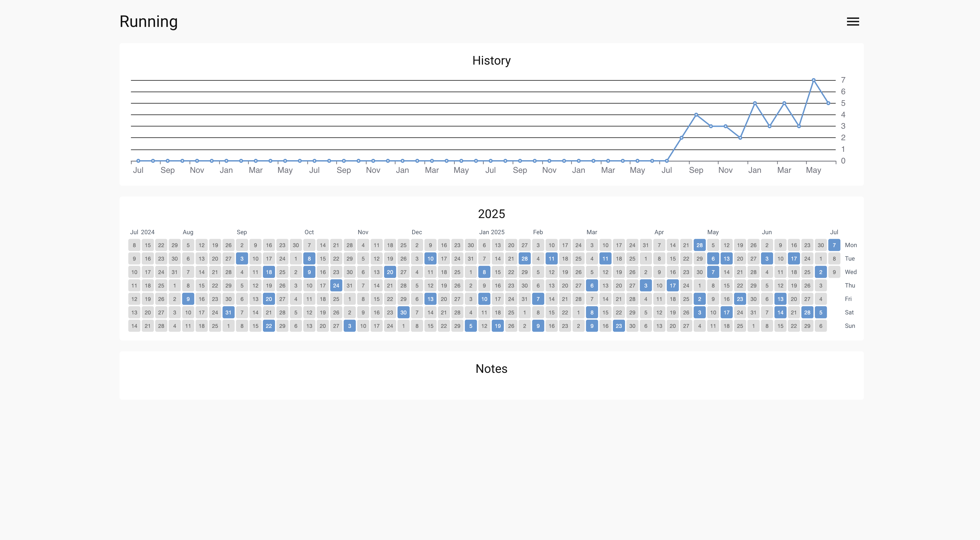Toggle completion on Friday January 10
Viewport: 980px width, 540px height.
[484, 299]
